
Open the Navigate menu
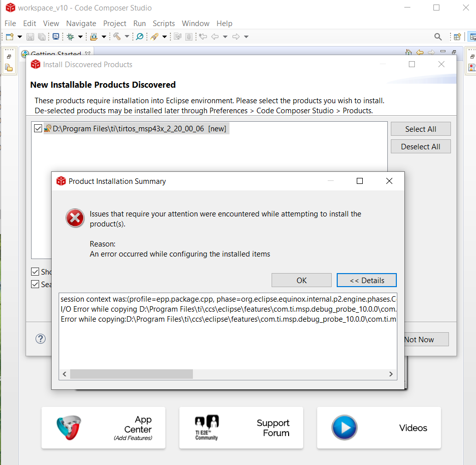point(81,24)
